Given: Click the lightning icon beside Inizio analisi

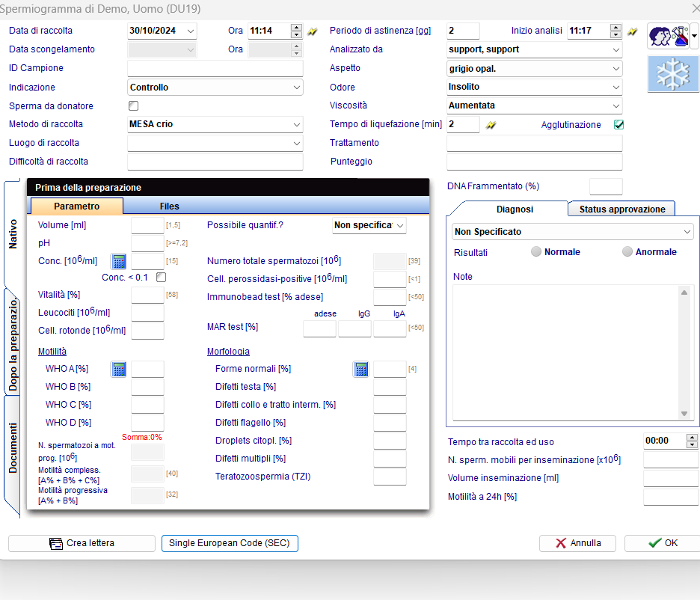Looking at the screenshot, I should coord(632,31).
